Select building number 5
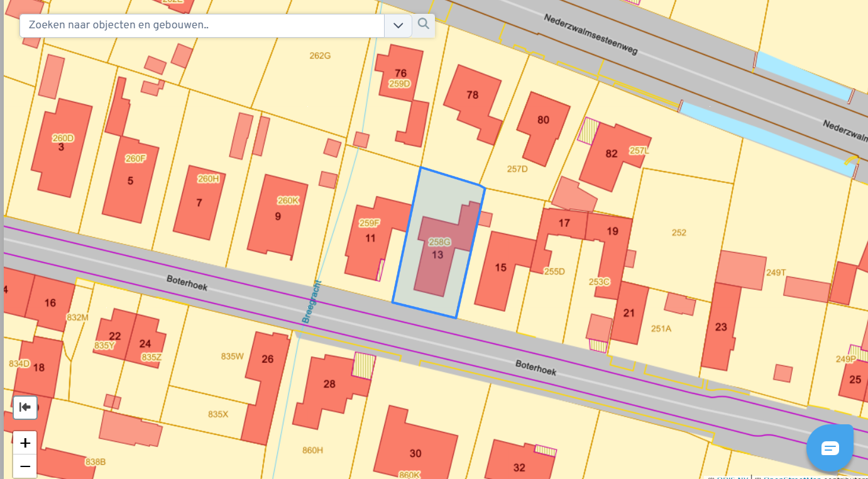The height and width of the screenshot is (479, 868). (x=130, y=181)
